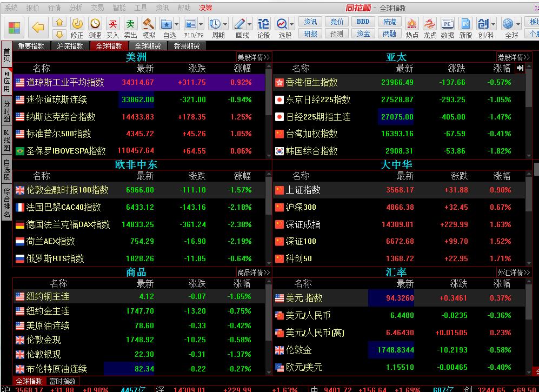Expand the 自选 dropdown arrow
Viewport: 539px width, 392px height.
[176, 24]
